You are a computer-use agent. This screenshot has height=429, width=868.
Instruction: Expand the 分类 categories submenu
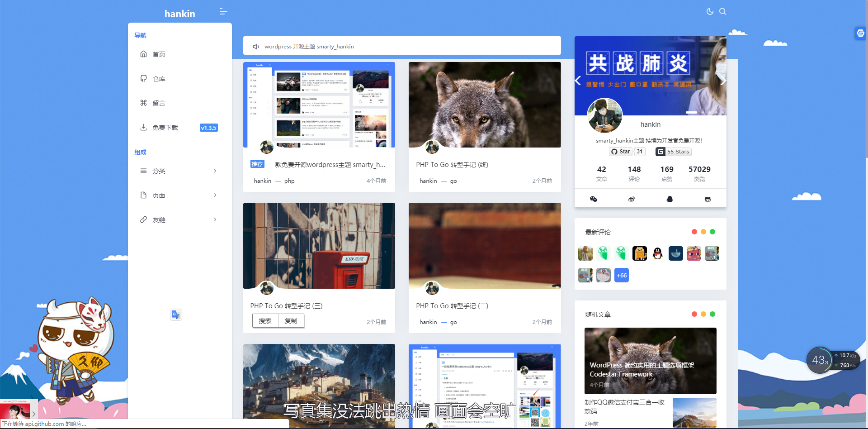coord(215,171)
